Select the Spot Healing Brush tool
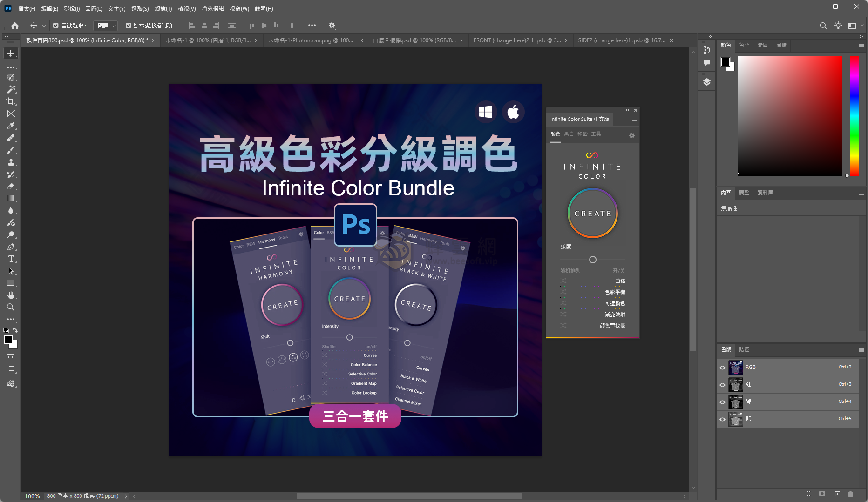The image size is (868, 502). (x=11, y=138)
